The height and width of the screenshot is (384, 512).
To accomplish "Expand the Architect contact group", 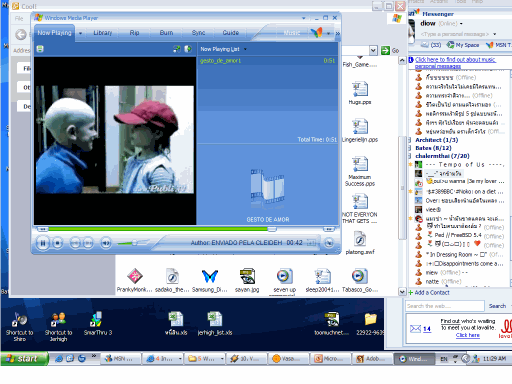I will [410, 140].
